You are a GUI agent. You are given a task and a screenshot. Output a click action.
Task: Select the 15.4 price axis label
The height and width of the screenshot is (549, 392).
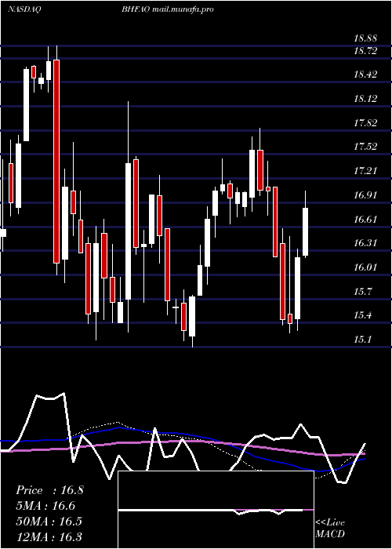click(x=363, y=315)
